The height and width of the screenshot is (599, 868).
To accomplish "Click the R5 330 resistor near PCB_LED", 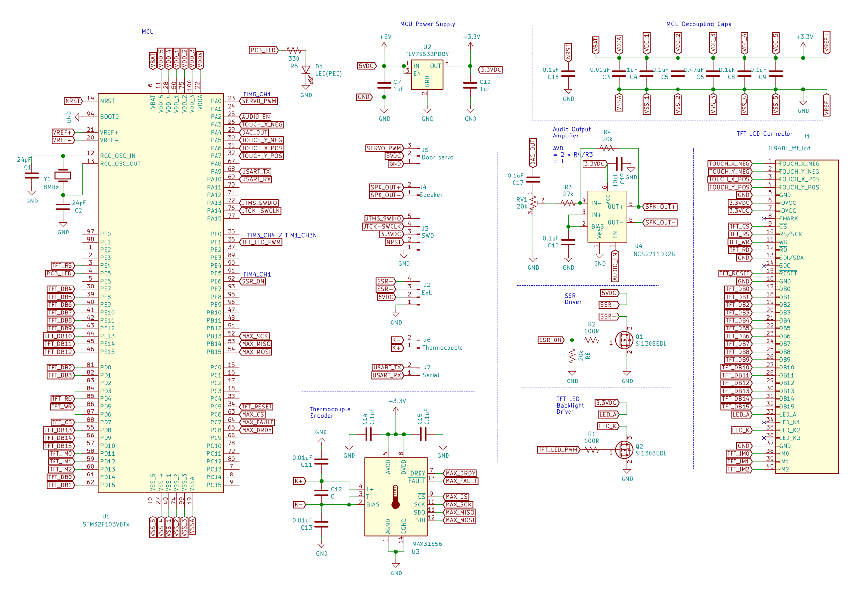I will pos(294,50).
